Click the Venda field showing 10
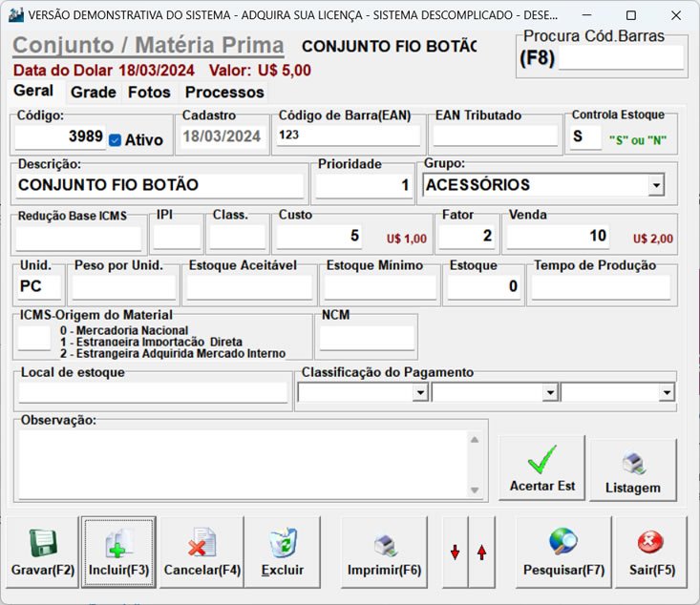 [x=558, y=236]
